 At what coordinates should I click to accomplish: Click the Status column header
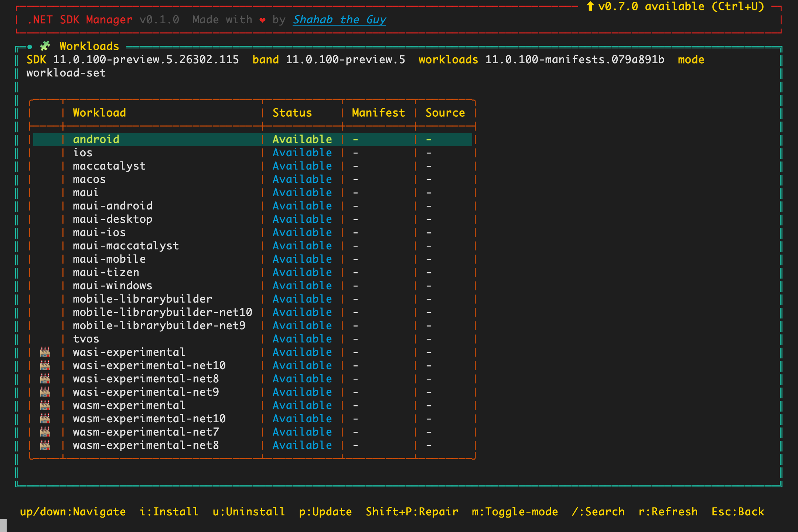(x=292, y=113)
